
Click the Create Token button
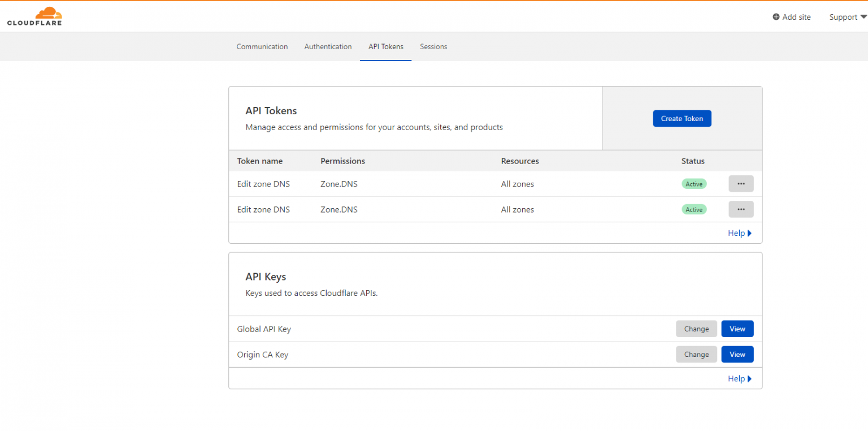coord(682,118)
